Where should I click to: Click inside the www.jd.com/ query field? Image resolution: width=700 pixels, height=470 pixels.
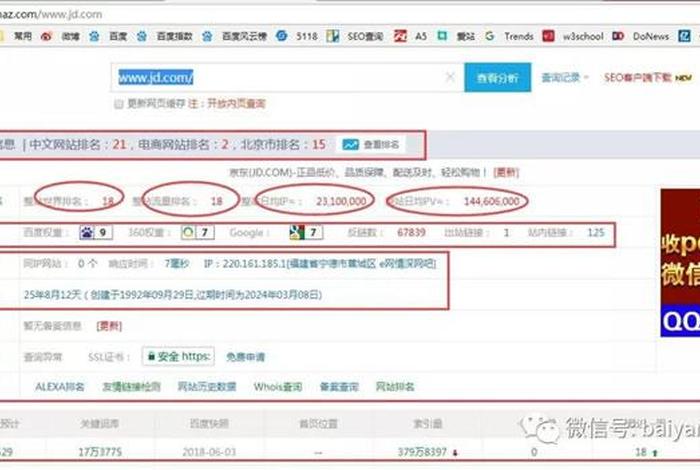coord(288,78)
